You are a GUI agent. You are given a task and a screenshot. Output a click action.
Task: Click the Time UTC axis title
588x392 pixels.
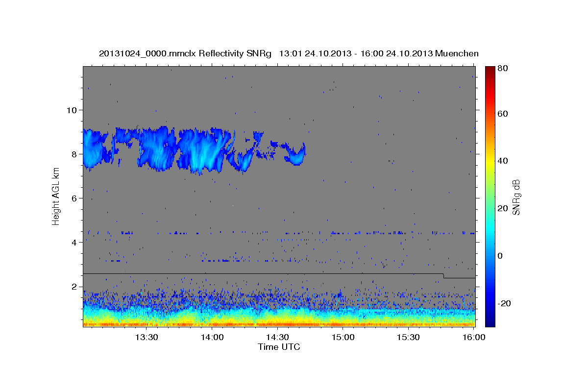pos(279,347)
